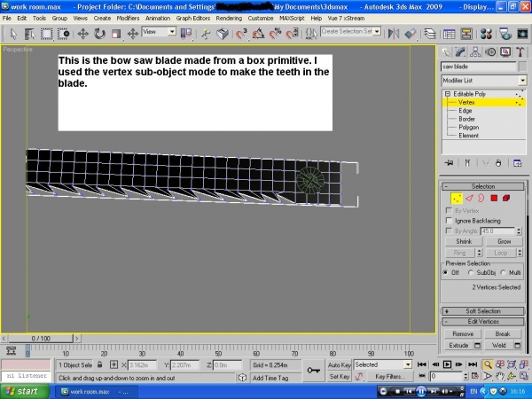Switch to the Create command panel tab
The image size is (532, 399).
445,52
